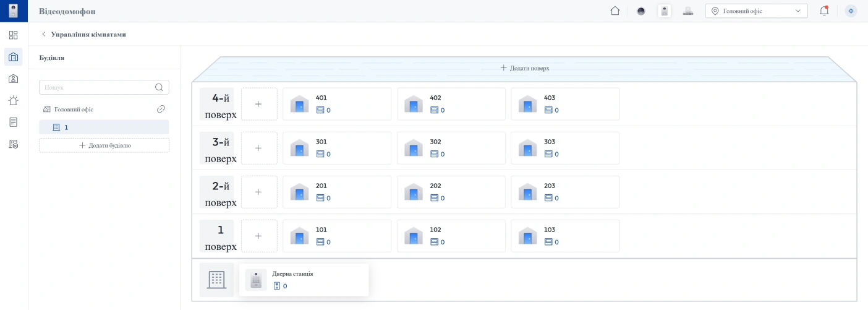Click the home icon in top bar

coord(615,11)
